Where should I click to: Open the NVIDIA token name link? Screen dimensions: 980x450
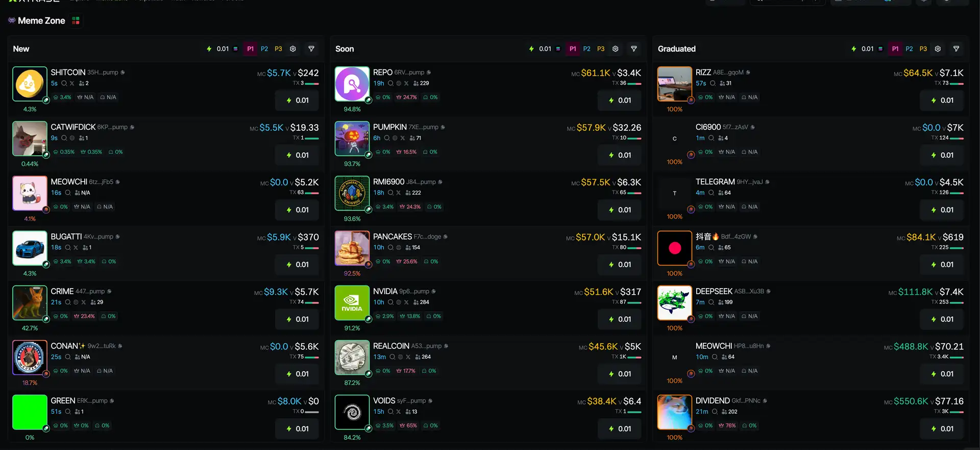pos(385,291)
